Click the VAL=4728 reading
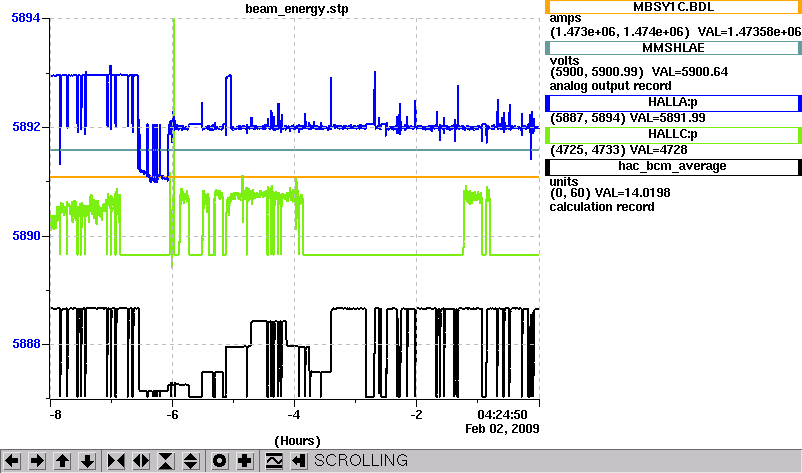This screenshot has width=802, height=473. pos(658,150)
